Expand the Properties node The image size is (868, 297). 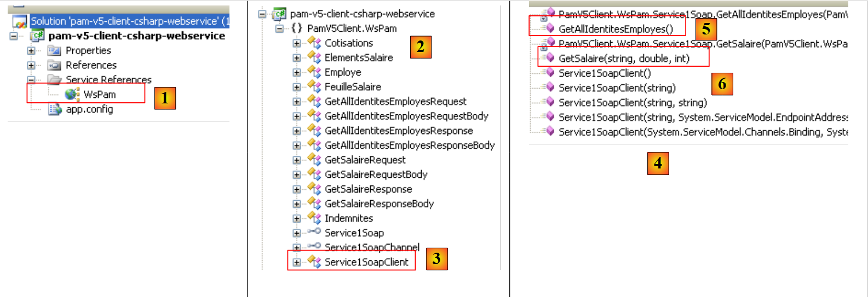point(31,51)
